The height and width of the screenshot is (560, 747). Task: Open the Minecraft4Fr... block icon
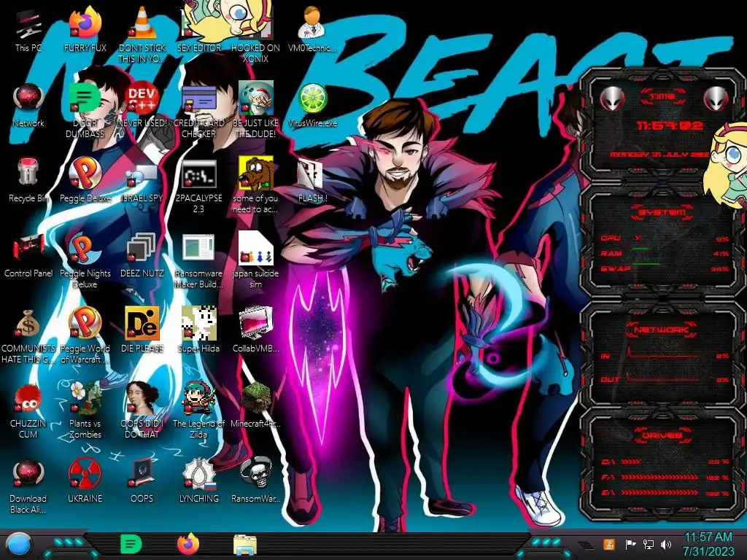pos(255,405)
